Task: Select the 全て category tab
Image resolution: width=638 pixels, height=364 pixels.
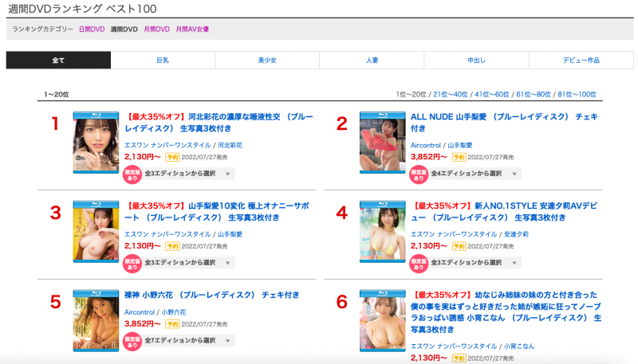Action: coord(58,61)
